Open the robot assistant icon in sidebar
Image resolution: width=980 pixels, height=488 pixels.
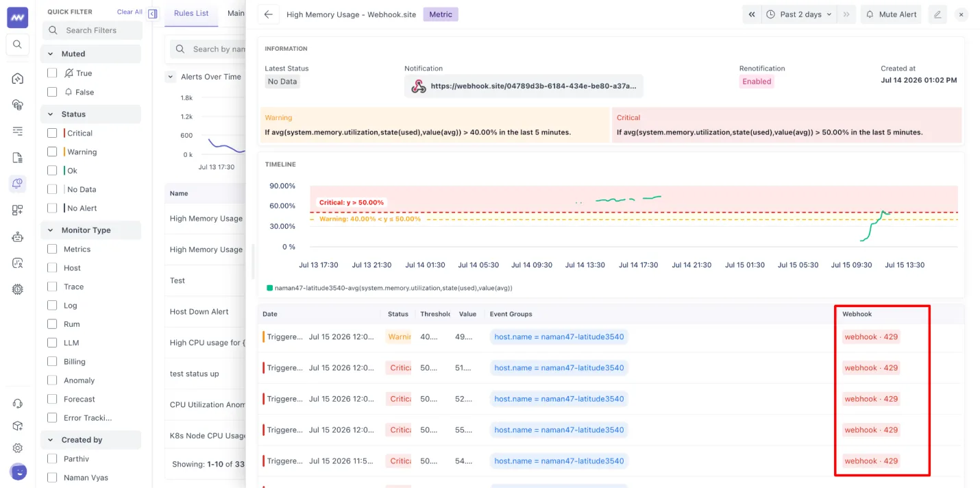coord(18,236)
